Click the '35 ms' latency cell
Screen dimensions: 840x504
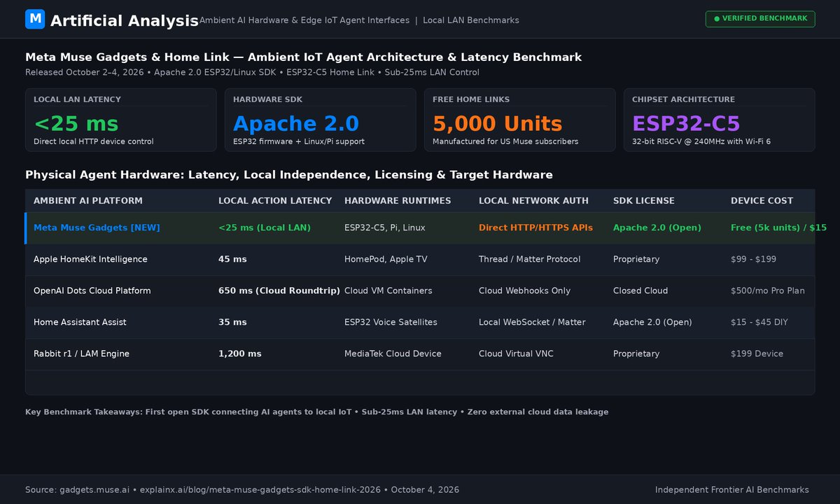tap(232, 322)
